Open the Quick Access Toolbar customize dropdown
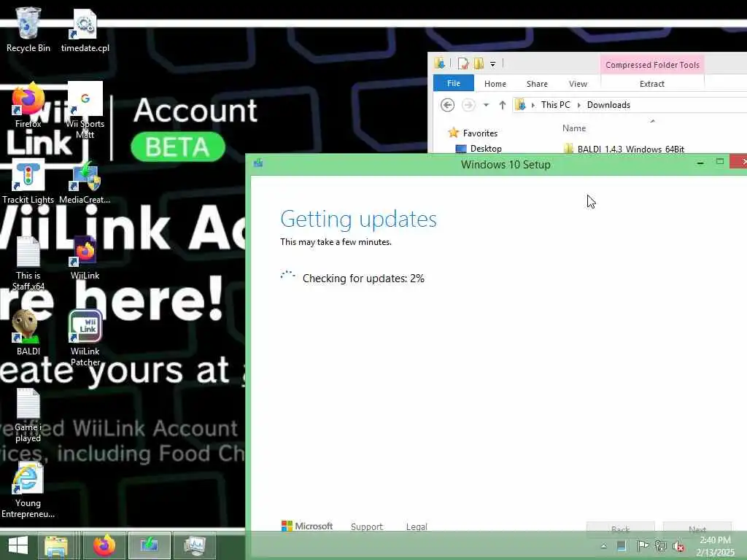 pyautogui.click(x=493, y=64)
